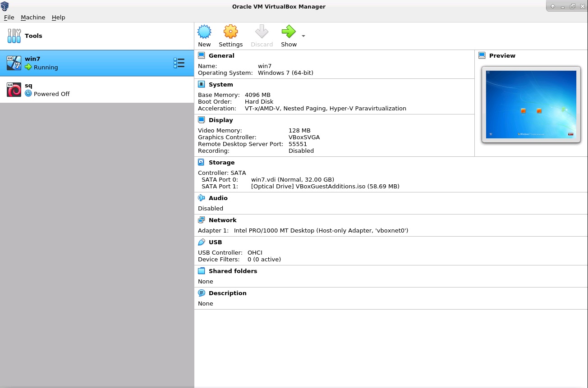Click the 4096 MB base memory value
Screen dimensions: 588x388
(257, 95)
